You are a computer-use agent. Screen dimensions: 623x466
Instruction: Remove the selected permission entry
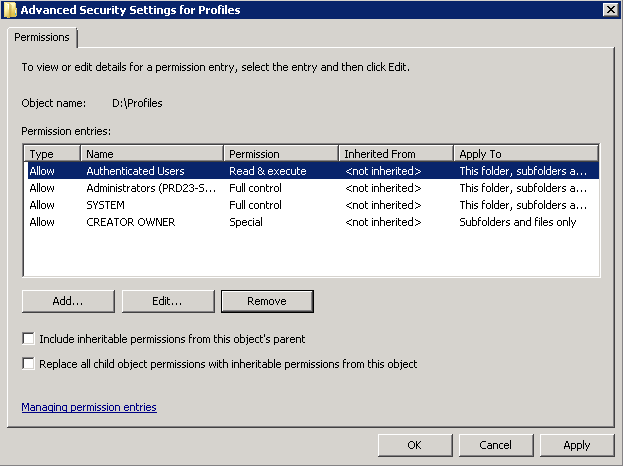point(267,301)
